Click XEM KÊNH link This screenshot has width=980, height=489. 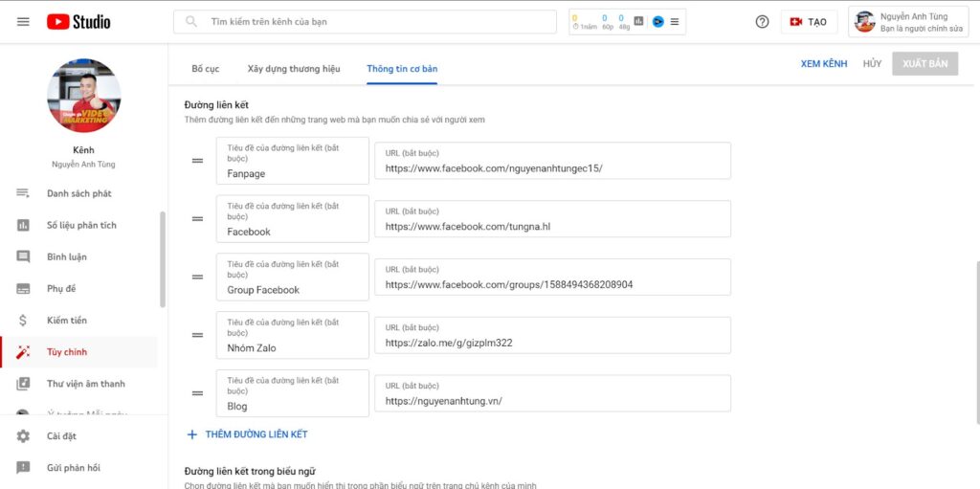tap(824, 64)
